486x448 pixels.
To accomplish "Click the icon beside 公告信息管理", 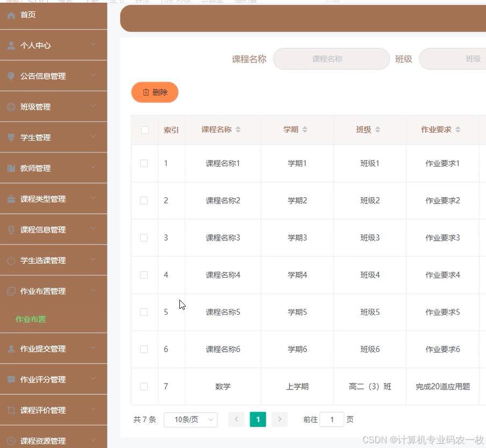I will coord(11,76).
